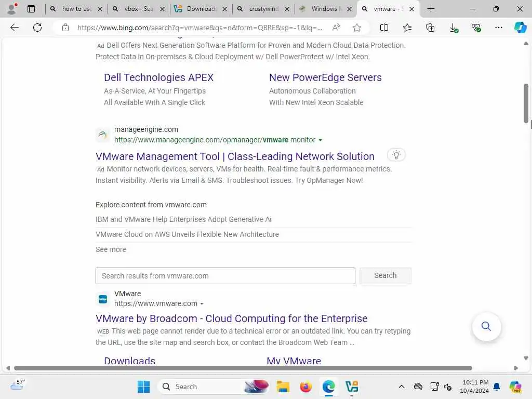Open the My VMware sitelink

(x=294, y=361)
